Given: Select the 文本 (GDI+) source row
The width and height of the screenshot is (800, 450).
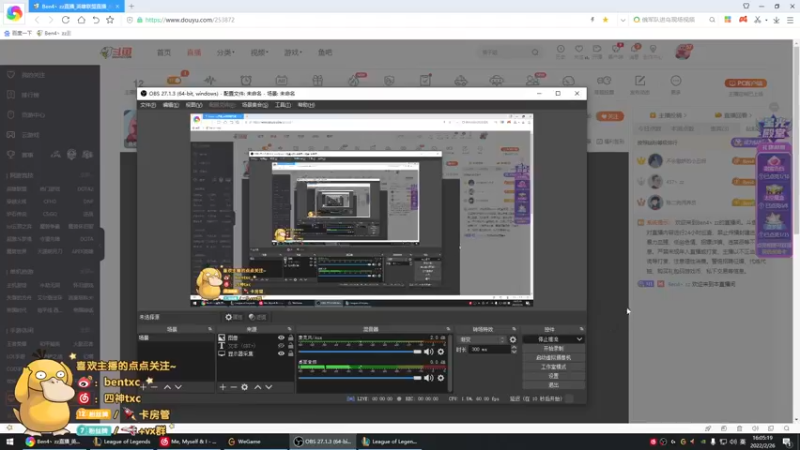Looking at the screenshot, I should coord(255,346).
